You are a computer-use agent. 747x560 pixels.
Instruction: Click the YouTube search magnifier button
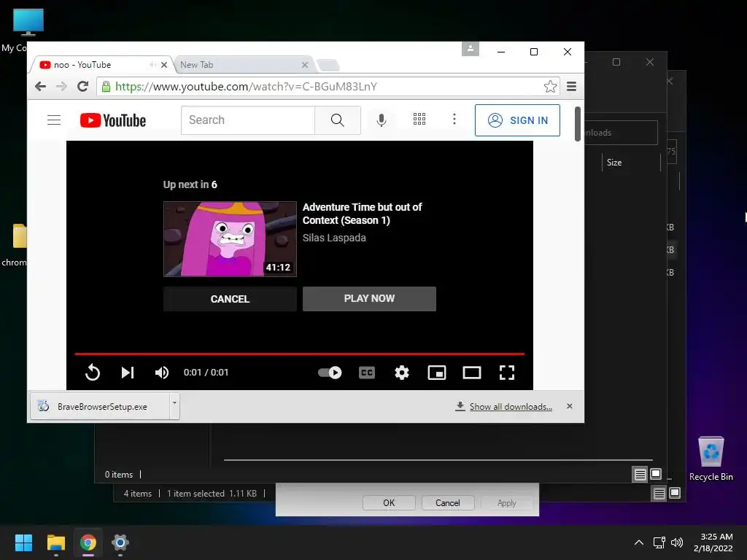[x=337, y=120]
